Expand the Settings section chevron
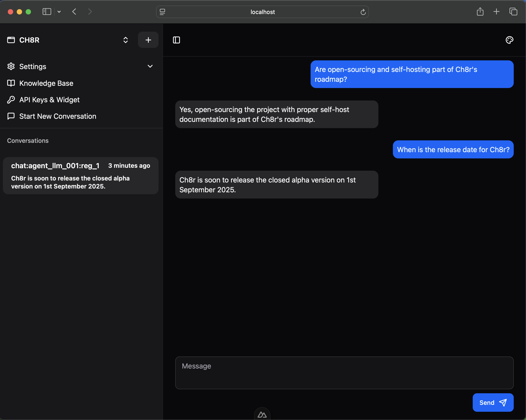 [150, 66]
